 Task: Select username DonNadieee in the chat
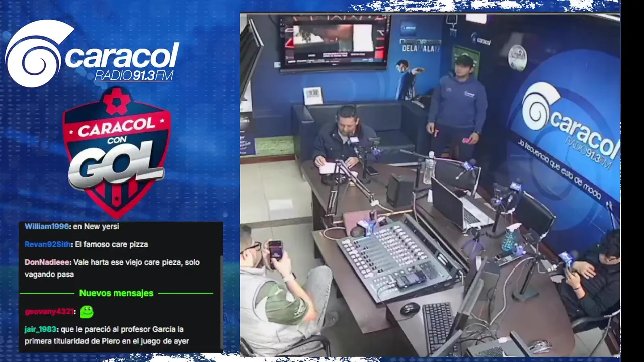point(48,262)
